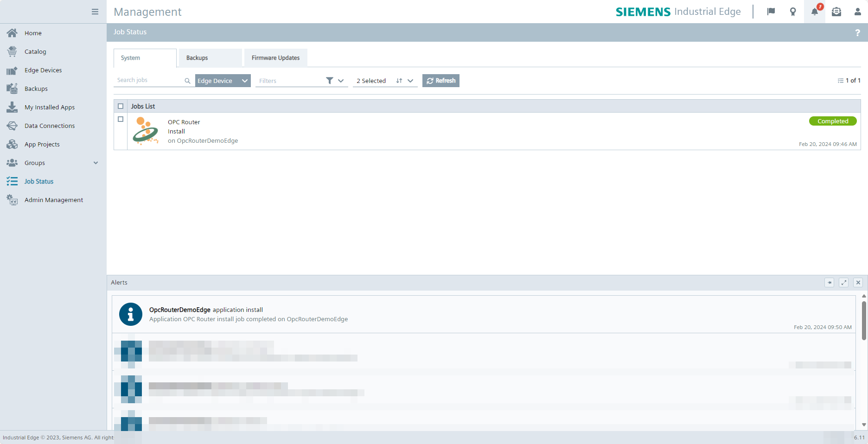This screenshot has width=868, height=444.
Task: Collapse sidebar with the hamburger menu icon
Action: [95, 12]
